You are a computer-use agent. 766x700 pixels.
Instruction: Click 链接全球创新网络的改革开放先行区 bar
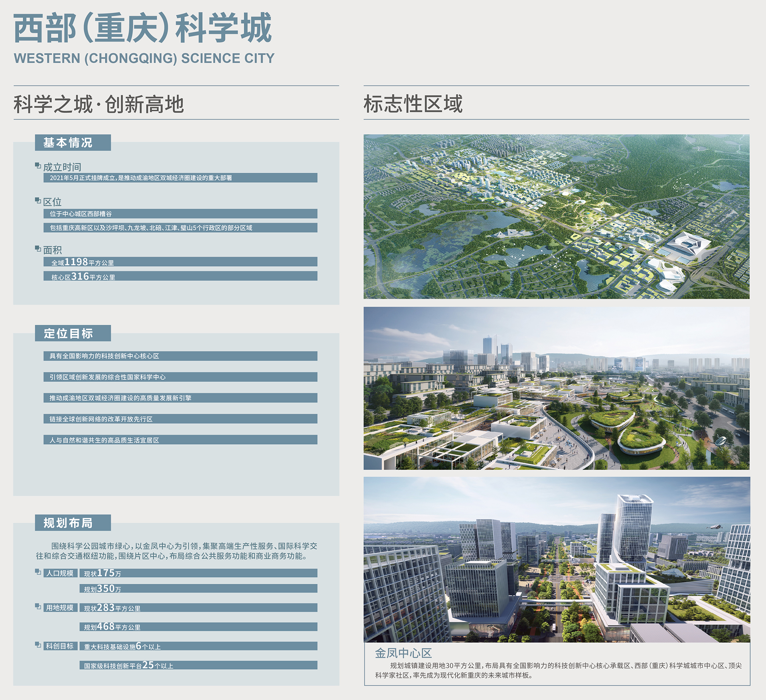tap(180, 419)
